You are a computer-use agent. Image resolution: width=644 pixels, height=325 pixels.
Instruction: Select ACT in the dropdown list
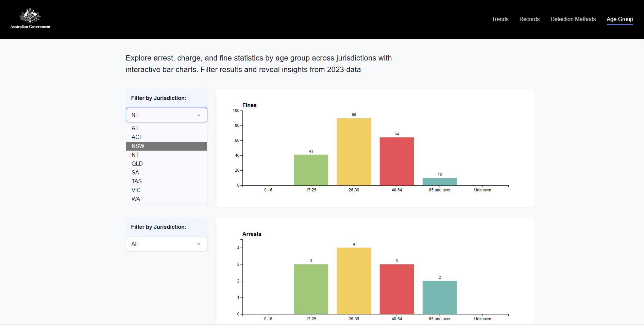[137, 137]
